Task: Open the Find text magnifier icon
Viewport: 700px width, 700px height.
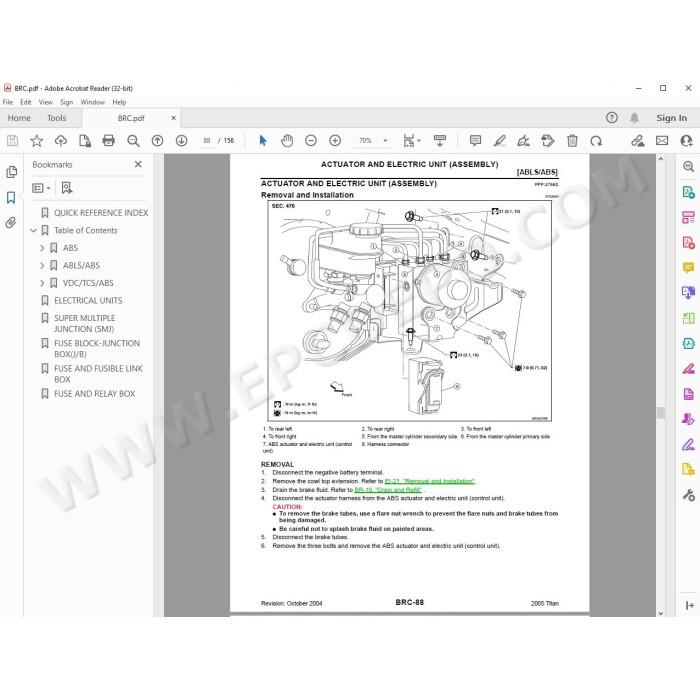Action: (133, 141)
